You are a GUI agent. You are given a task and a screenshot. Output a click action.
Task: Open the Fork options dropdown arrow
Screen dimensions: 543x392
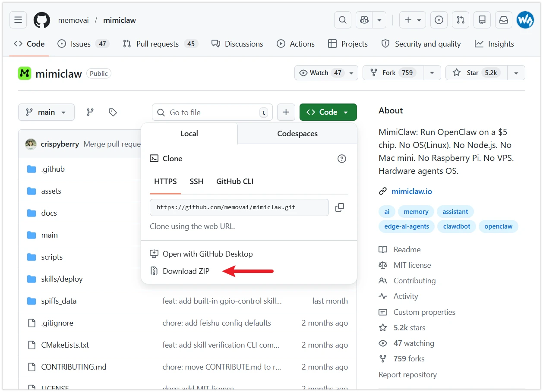pos(432,73)
